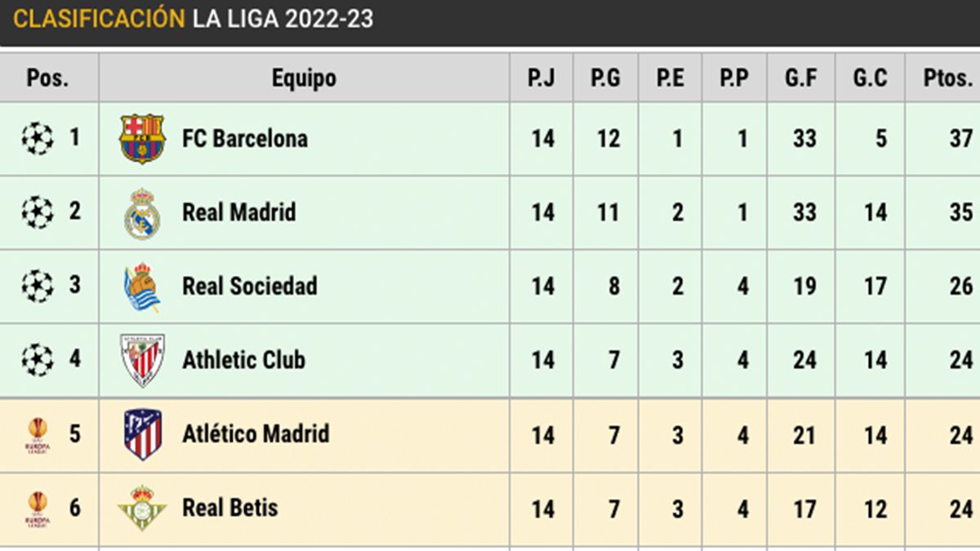Screen dimensions: 980x551
Task: Click the Real Madrid crest icon
Action: [142, 213]
